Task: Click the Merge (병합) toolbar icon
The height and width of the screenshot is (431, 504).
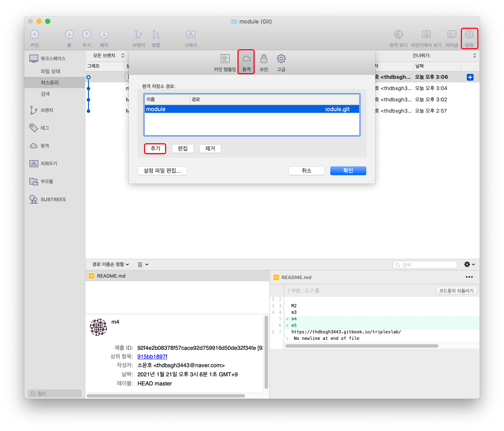Action: click(156, 35)
